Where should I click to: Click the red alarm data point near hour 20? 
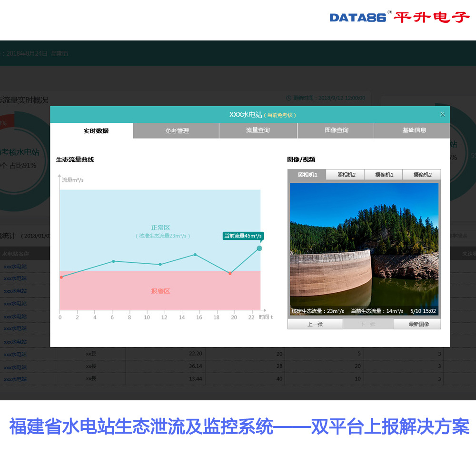click(230, 274)
